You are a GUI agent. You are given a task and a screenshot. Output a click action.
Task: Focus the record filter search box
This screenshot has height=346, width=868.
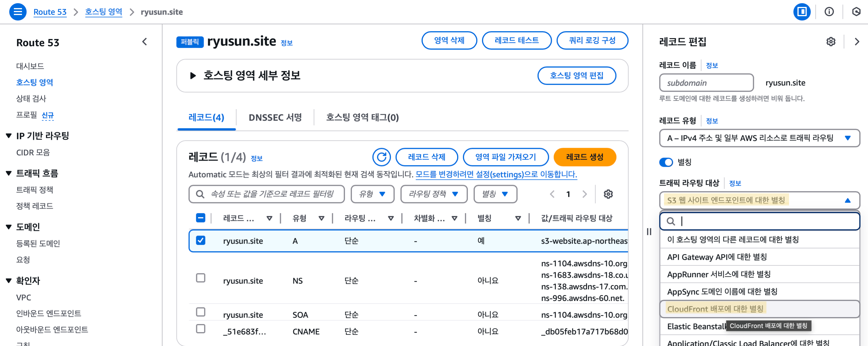click(x=266, y=194)
